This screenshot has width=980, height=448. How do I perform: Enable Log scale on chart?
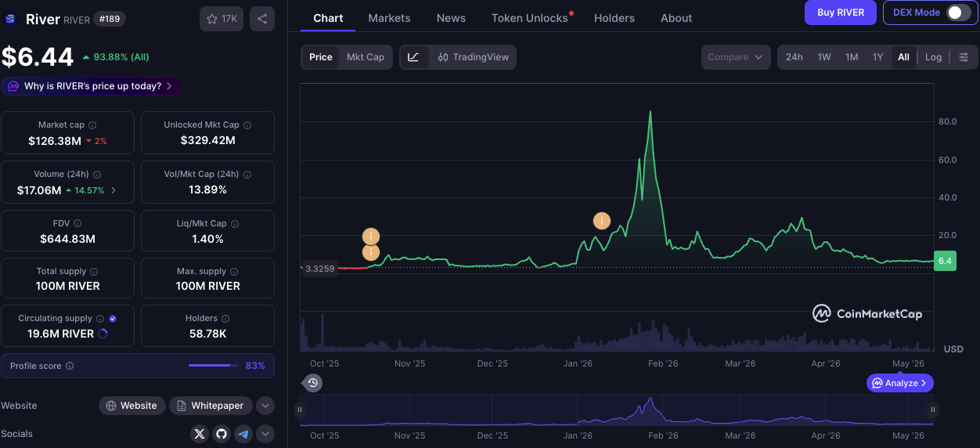click(933, 57)
